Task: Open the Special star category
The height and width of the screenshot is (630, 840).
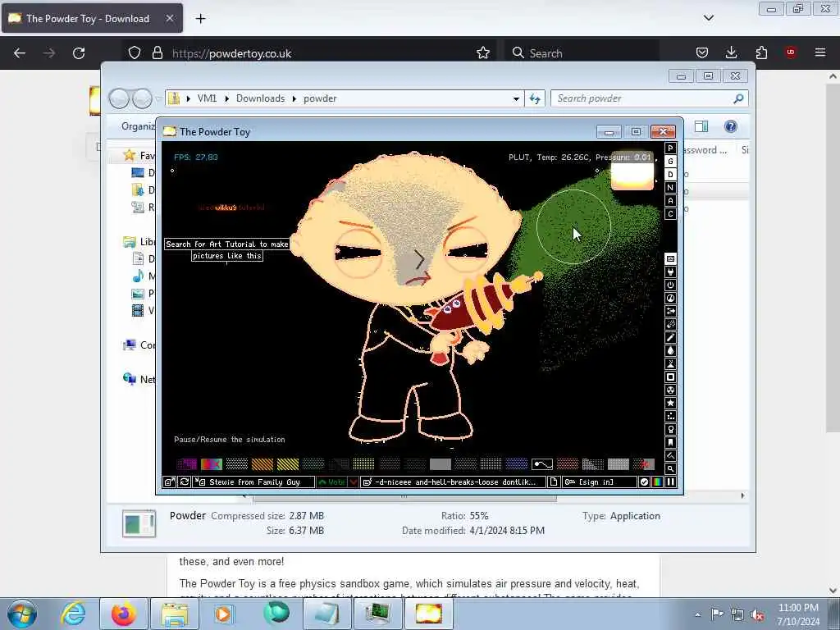Action: click(670, 403)
